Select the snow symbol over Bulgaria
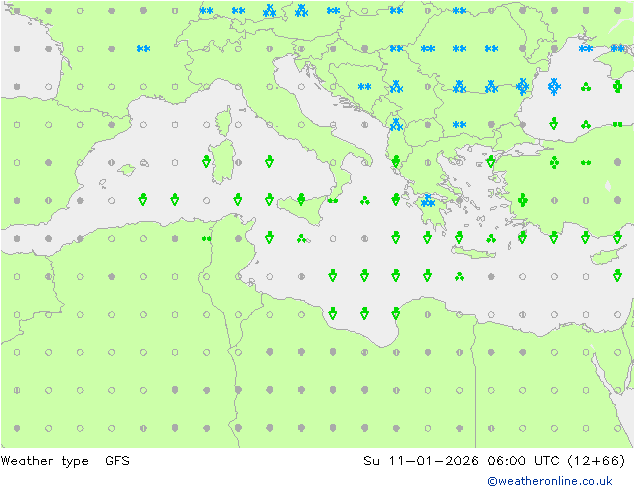Viewport: 634px width, 490px height. [459, 125]
